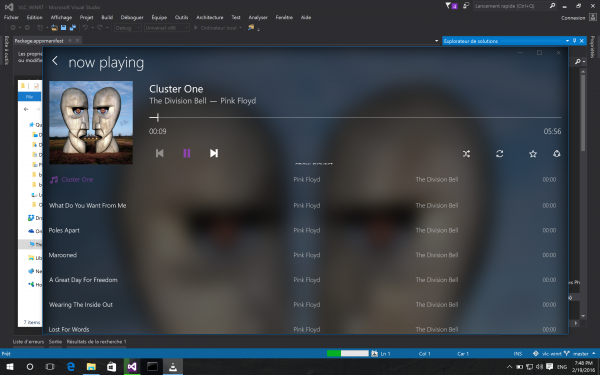Select the Cluster One playlist row
Viewport: 600px width, 375px height.
302,179
